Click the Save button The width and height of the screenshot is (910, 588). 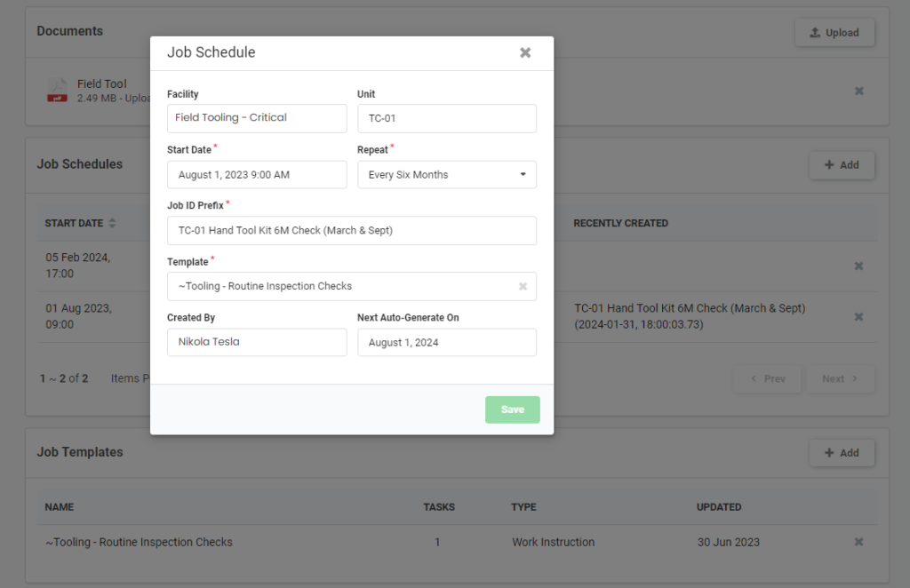(512, 409)
